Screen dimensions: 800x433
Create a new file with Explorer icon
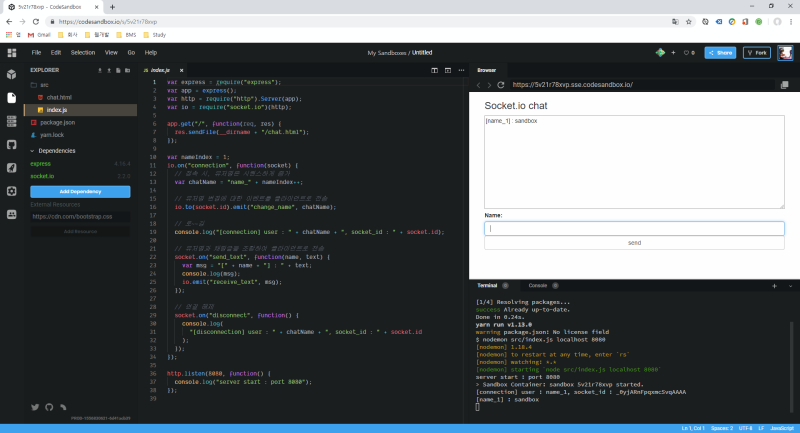pos(118,70)
